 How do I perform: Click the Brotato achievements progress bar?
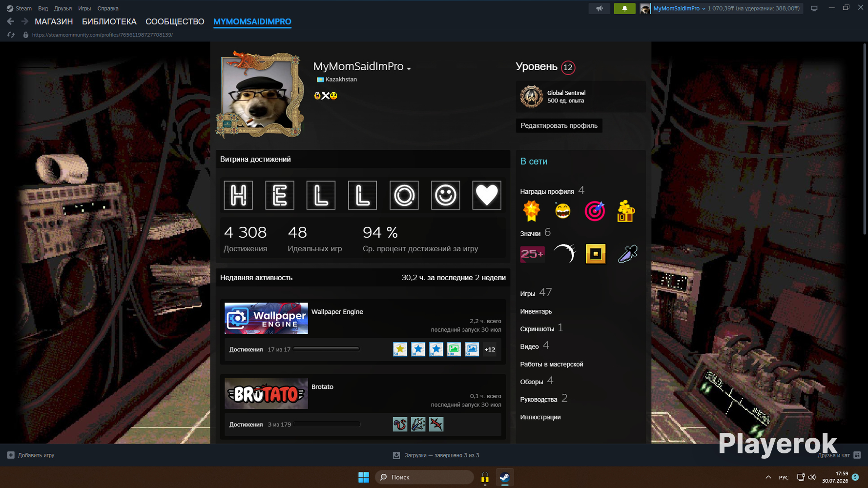click(327, 424)
